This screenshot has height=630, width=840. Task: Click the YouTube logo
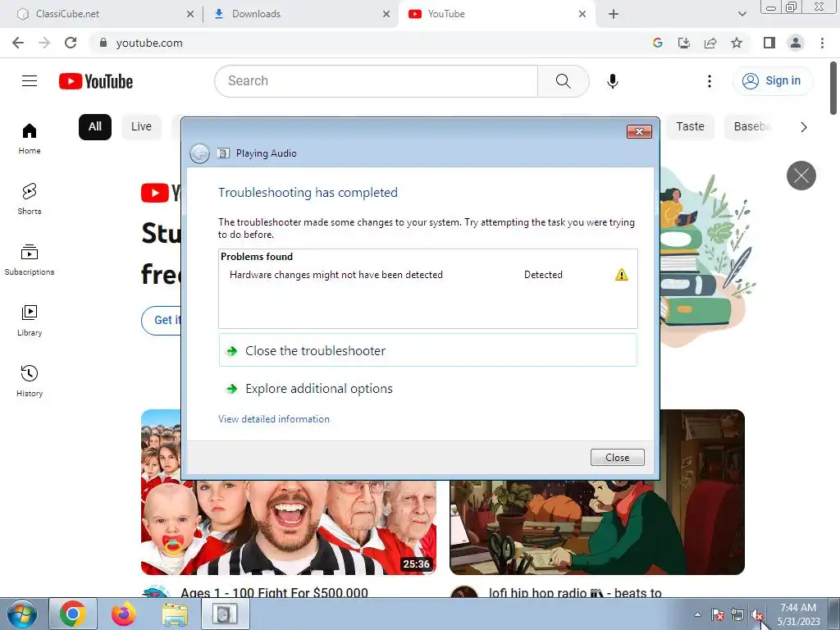tap(96, 81)
